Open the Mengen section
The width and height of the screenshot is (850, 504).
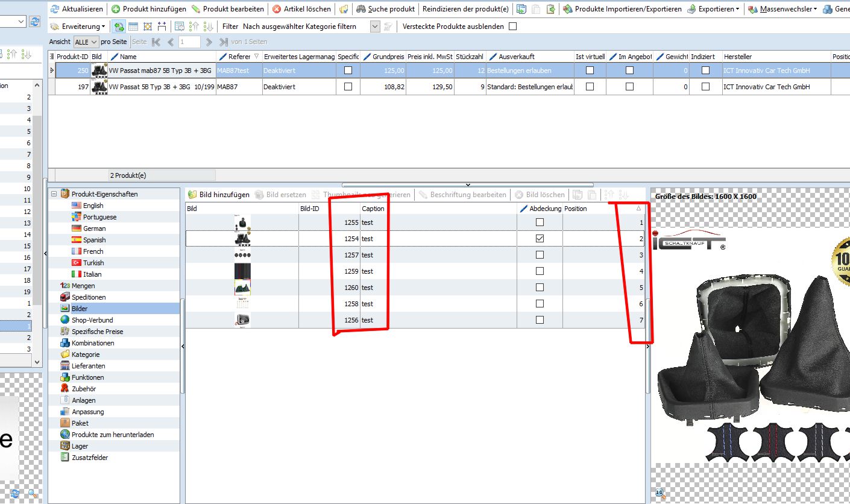point(78,286)
